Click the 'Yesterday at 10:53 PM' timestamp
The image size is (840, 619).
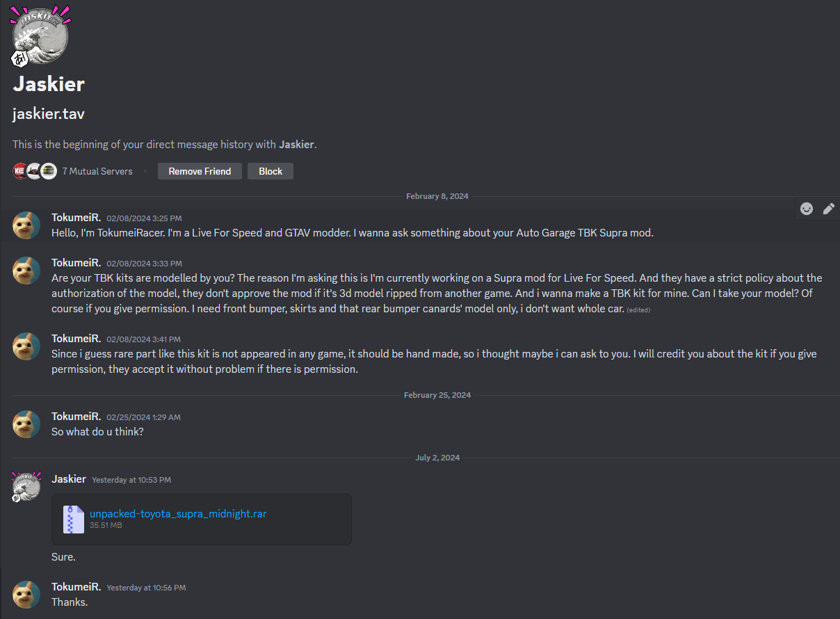pos(131,480)
